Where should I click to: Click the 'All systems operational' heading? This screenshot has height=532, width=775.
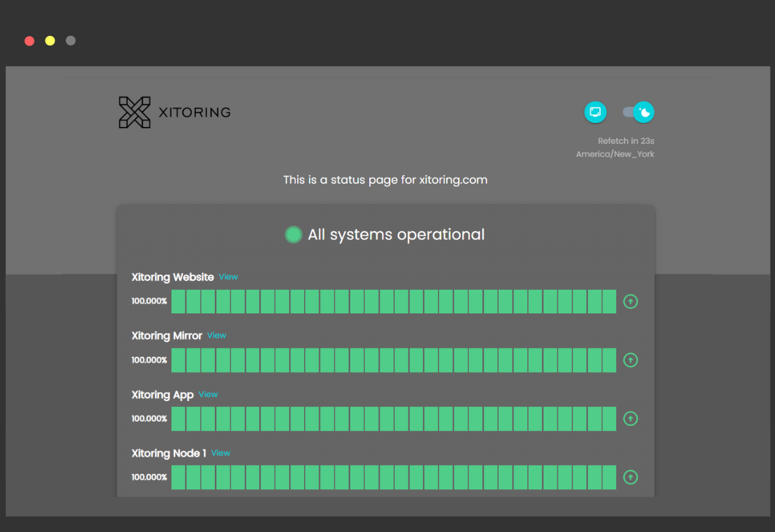(396, 234)
